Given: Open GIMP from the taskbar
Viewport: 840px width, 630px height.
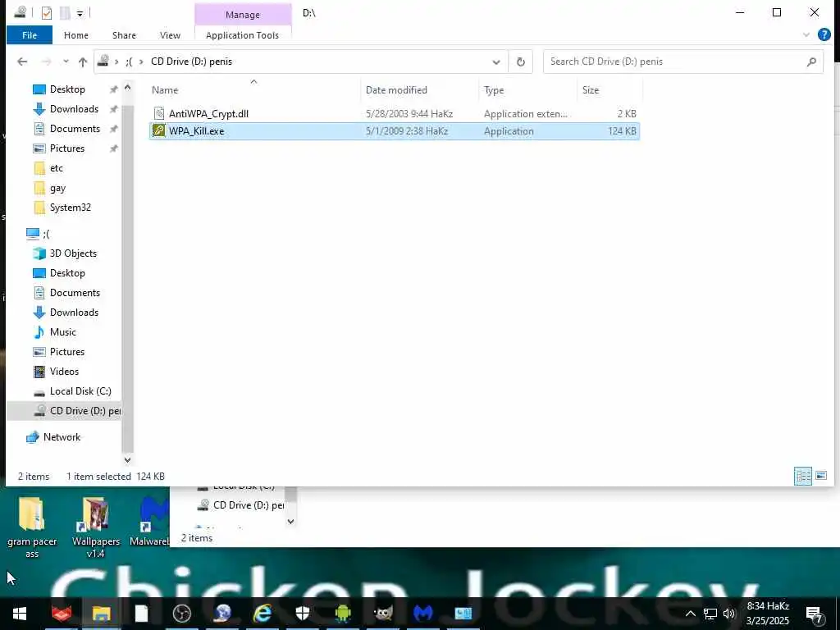Looking at the screenshot, I should coord(383,614).
